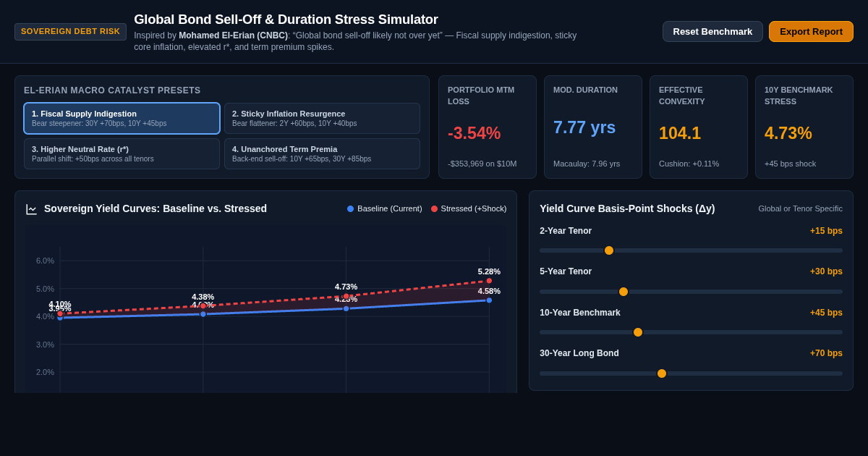This screenshot has width=868, height=456.
Task: Export the report
Action: click(811, 31)
